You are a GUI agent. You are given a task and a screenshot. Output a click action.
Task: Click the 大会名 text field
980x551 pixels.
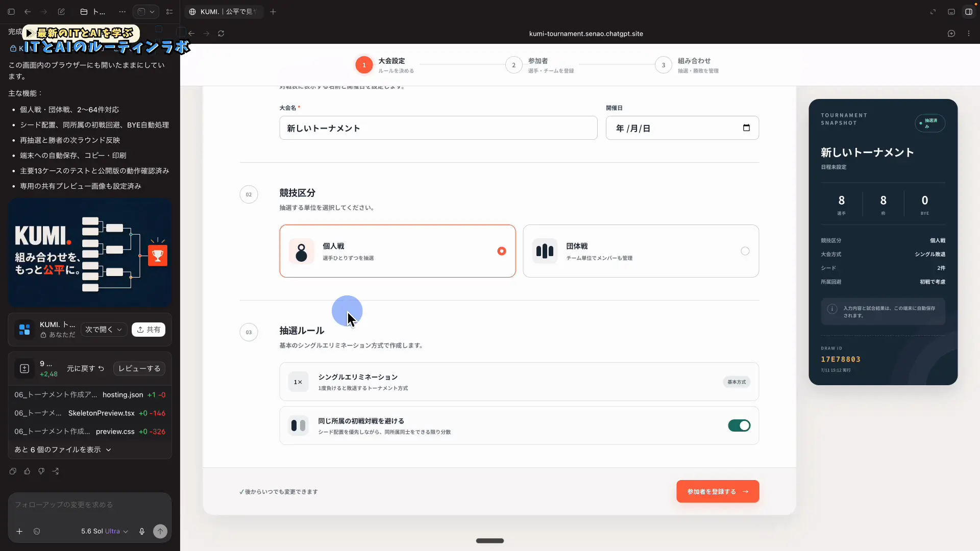[x=438, y=128]
